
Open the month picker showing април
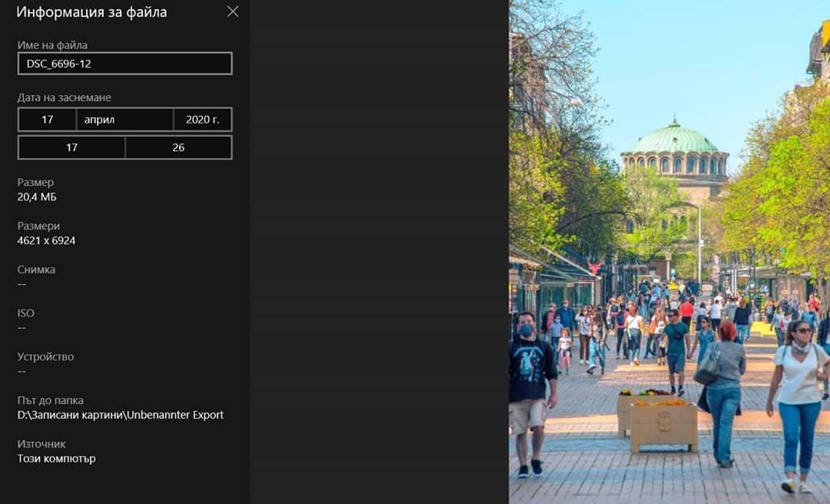click(124, 120)
